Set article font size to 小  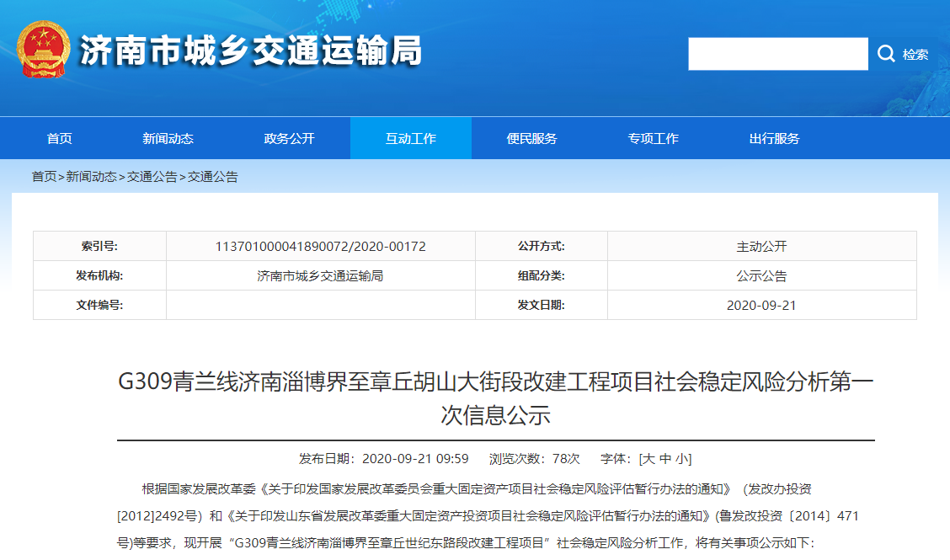[682, 459]
